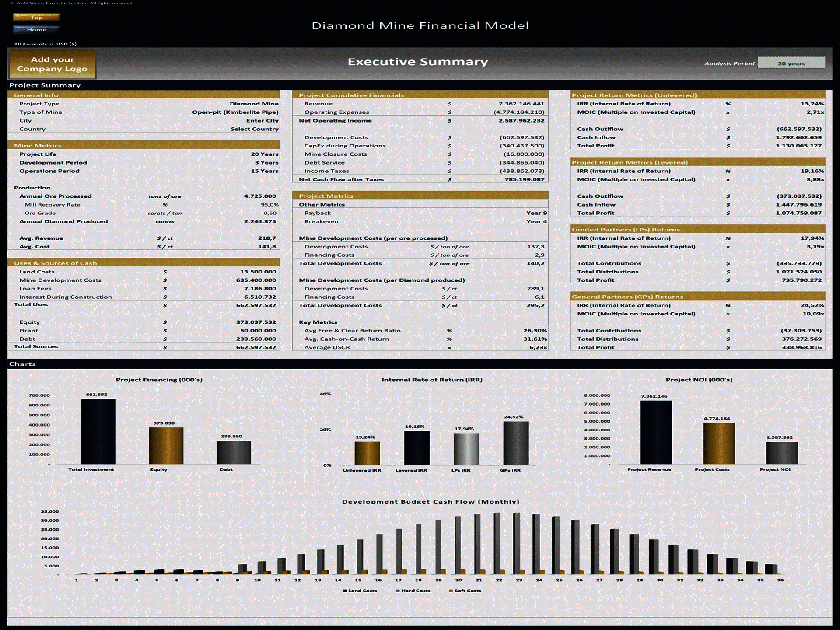
Task: Click the GPs IRR value 24,52%
Action: click(x=812, y=305)
